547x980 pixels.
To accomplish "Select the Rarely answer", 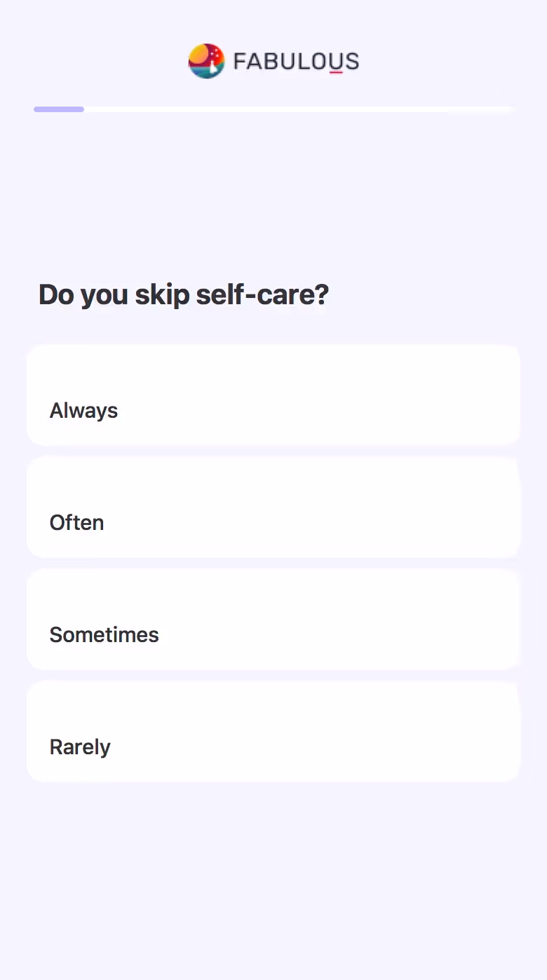I will 273,731.
